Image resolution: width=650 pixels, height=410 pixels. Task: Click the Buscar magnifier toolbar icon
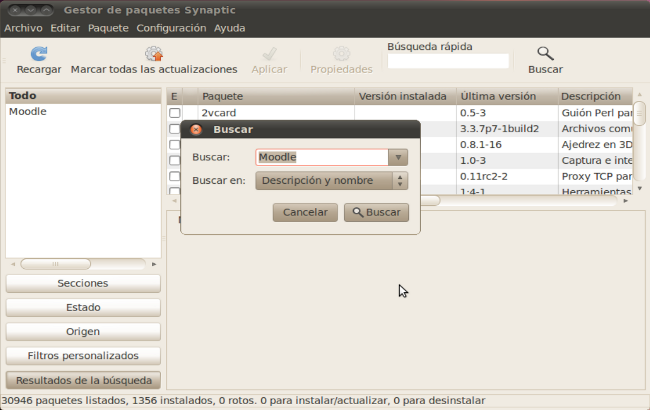pyautogui.click(x=545, y=53)
